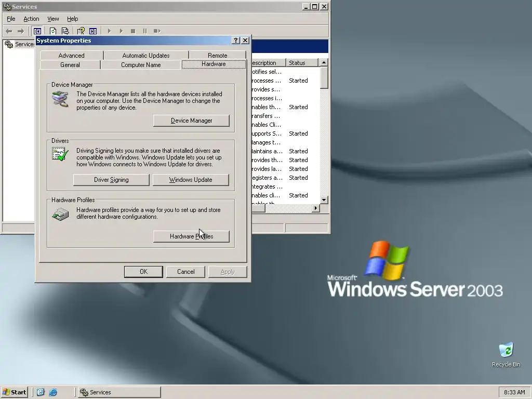
Task: Click the System Properties help question button
Action: [x=236, y=41]
